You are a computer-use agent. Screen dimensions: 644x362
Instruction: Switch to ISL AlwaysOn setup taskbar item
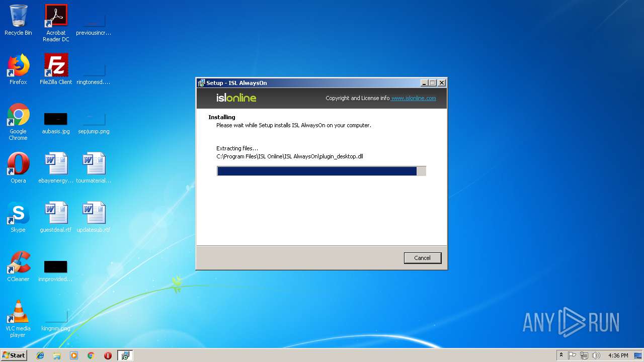pyautogui.click(x=125, y=355)
